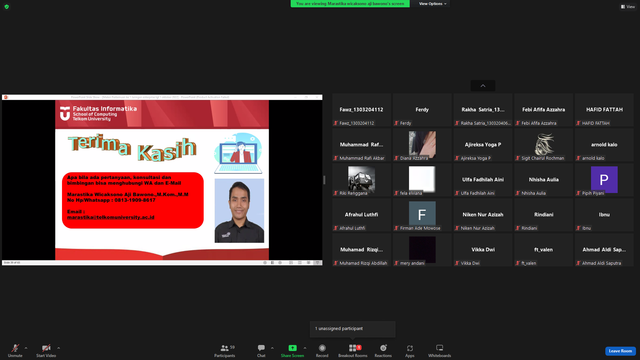Viewport: 640px width, 360px height.
Task: Select ft_valen participant tile
Action: pyautogui.click(x=543, y=250)
